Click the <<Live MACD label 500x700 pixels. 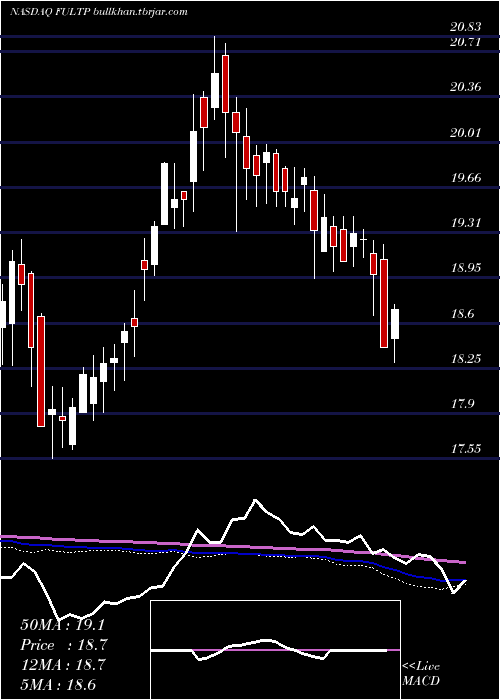point(421,673)
